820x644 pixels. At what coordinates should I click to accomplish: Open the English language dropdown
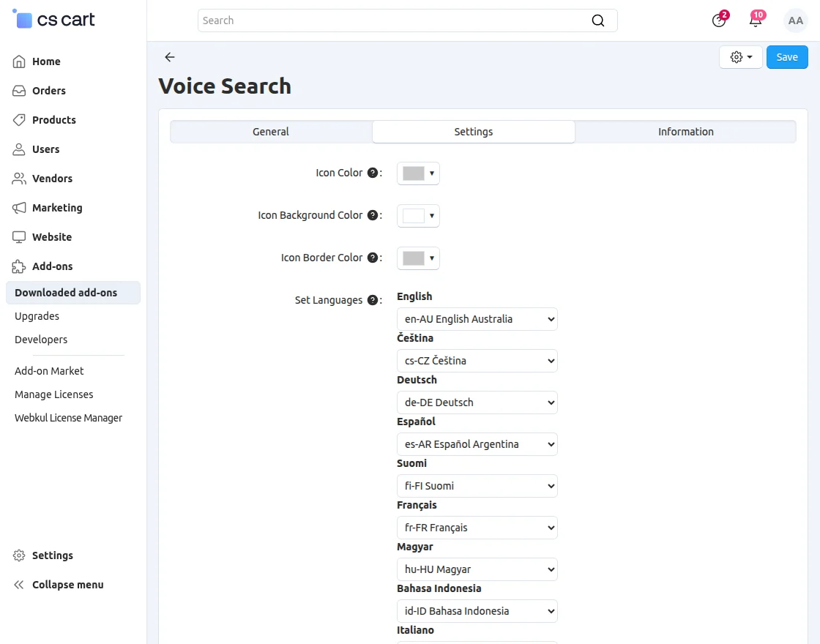tap(477, 319)
